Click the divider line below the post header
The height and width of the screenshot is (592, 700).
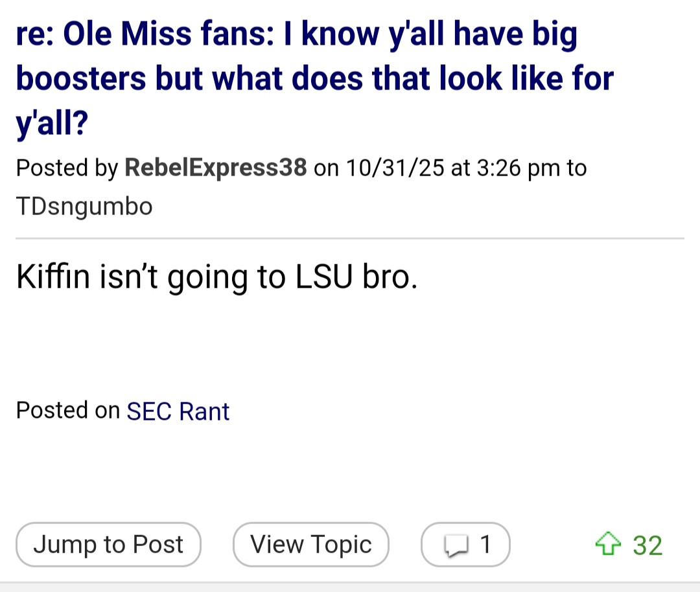(350, 238)
